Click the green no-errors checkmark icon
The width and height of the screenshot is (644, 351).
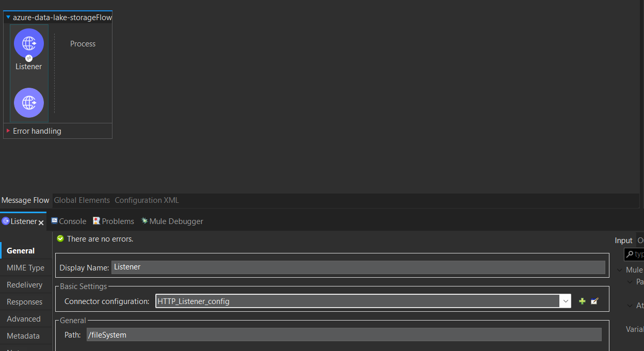(60, 239)
